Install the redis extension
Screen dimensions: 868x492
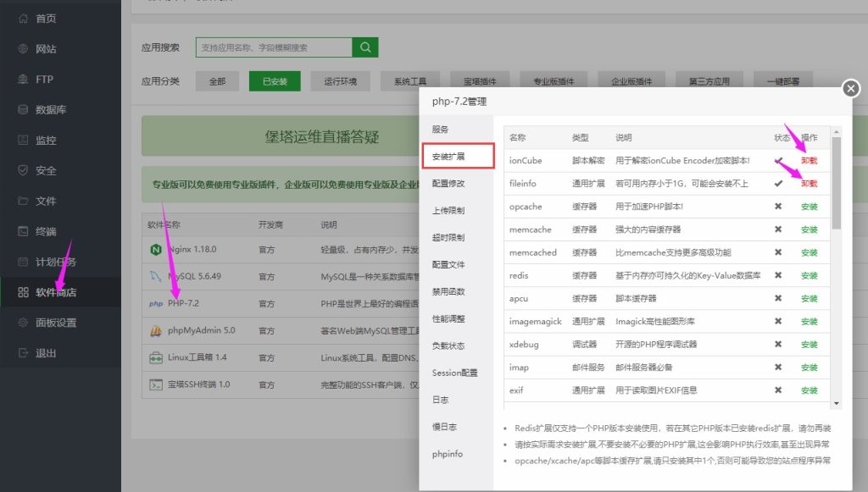coord(809,275)
